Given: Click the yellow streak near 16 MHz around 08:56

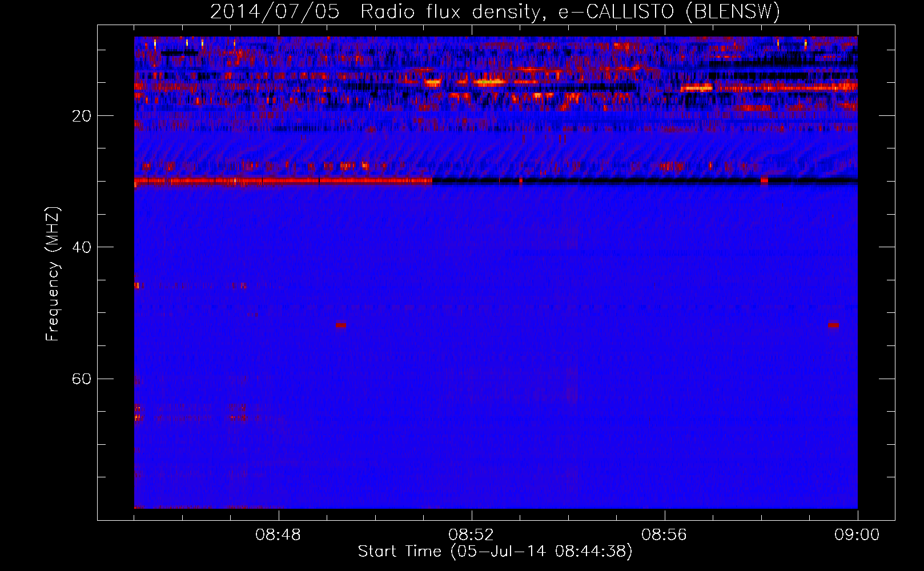Looking at the screenshot, I should click(x=697, y=88).
